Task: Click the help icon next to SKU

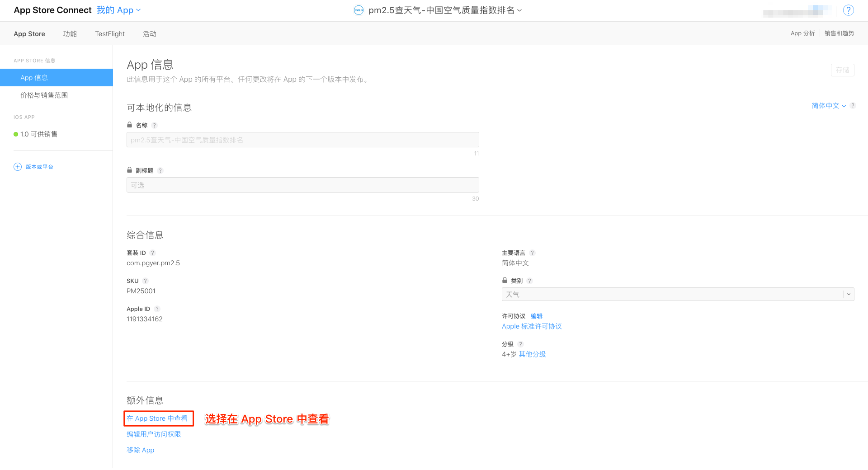Action: pyautogui.click(x=145, y=281)
